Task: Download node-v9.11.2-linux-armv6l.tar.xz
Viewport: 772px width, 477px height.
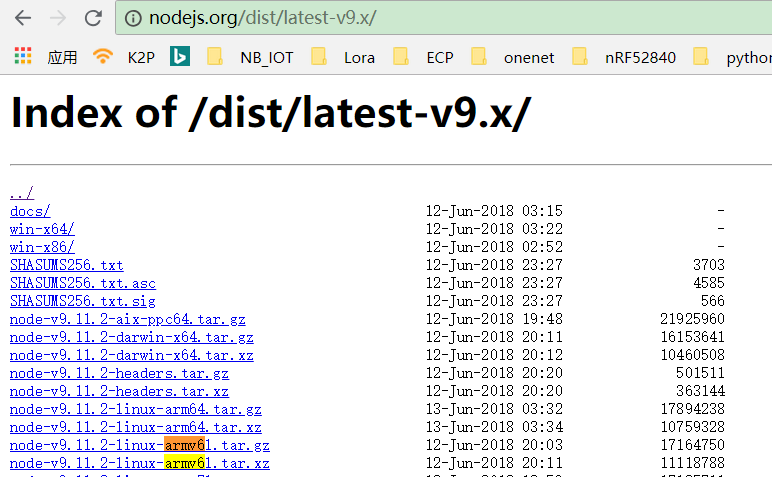Action: point(140,463)
